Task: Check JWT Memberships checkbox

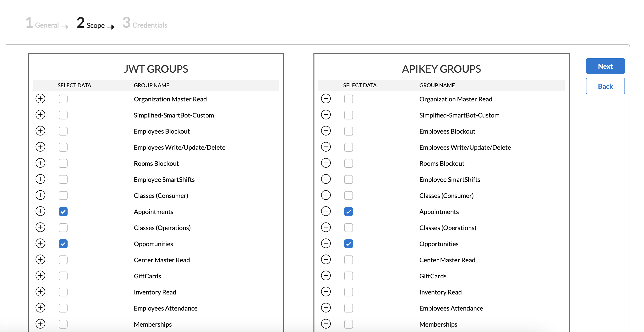Action: tap(63, 324)
